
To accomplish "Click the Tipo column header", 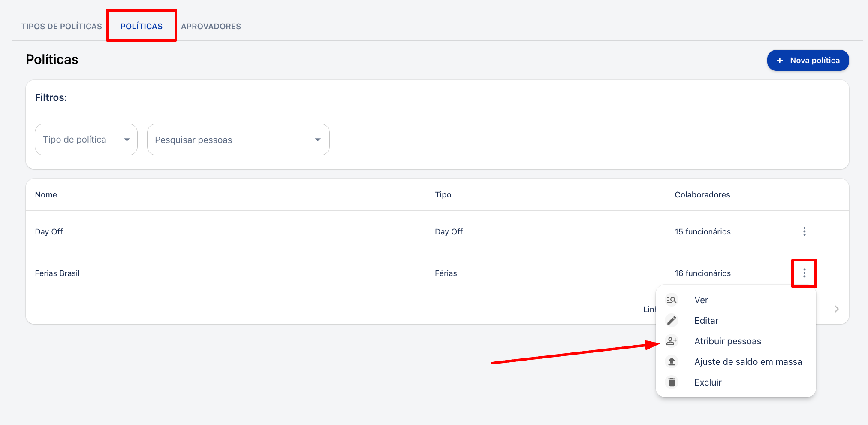I will [443, 195].
